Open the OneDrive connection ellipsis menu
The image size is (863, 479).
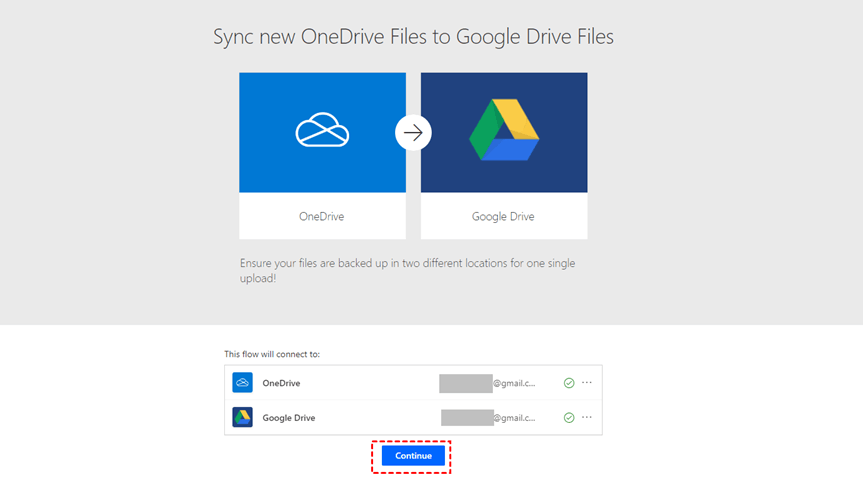[x=587, y=383]
